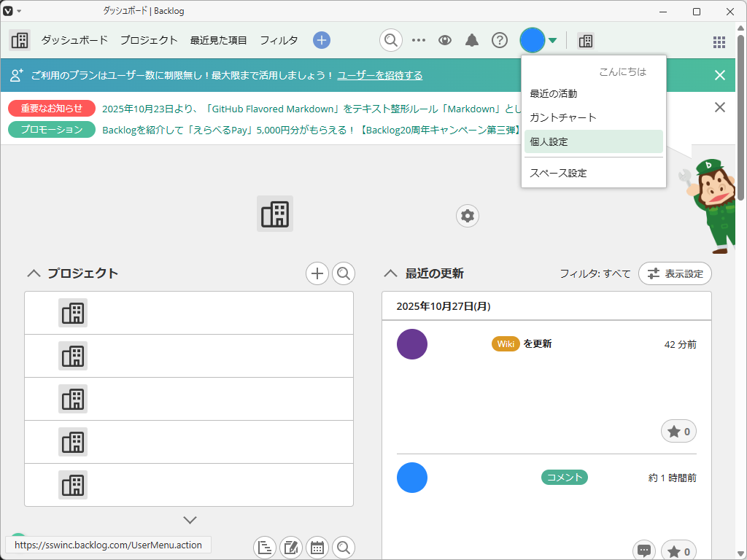Open the third project row icon

click(x=73, y=399)
